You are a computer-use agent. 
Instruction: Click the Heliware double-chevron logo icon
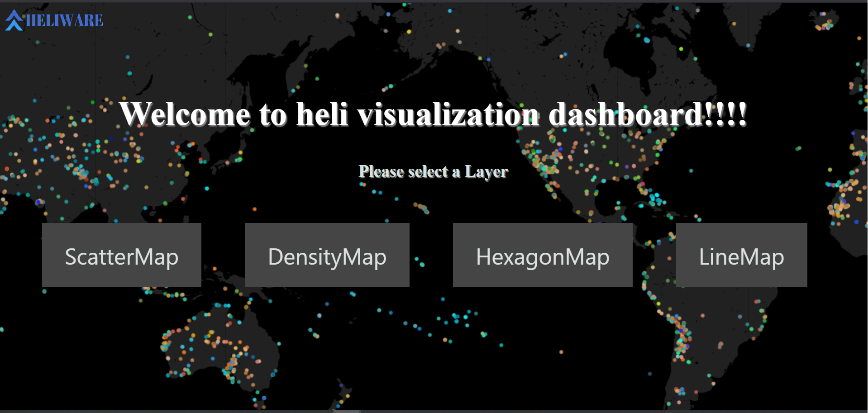(14, 20)
